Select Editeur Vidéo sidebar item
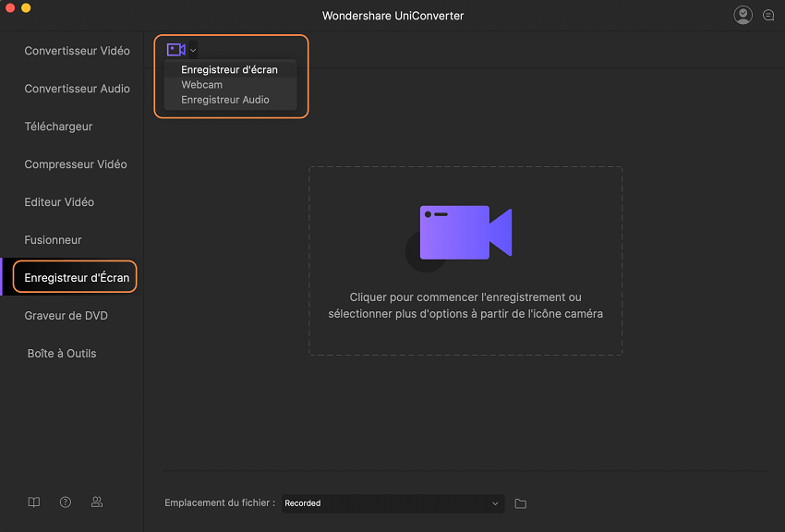 click(x=59, y=202)
